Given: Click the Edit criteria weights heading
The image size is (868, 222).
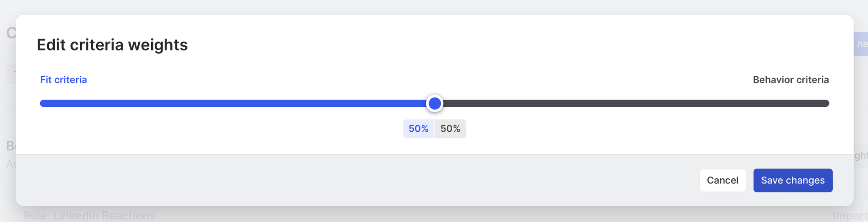Looking at the screenshot, I should [112, 45].
